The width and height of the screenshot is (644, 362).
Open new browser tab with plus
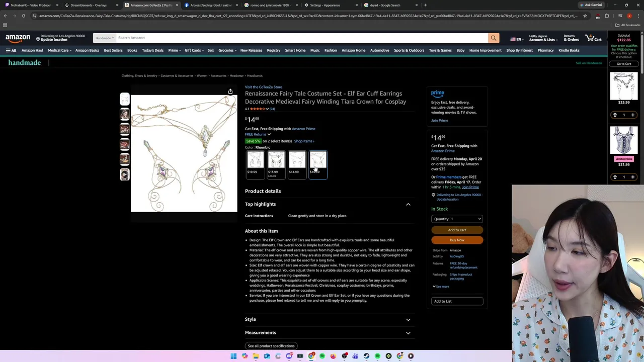click(x=425, y=5)
